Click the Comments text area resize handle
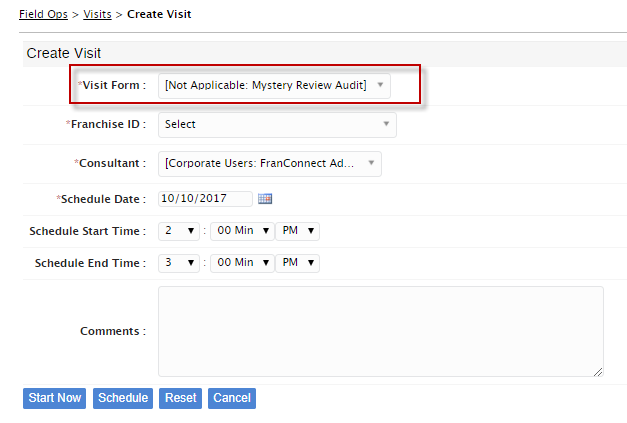Image resolution: width=627 pixels, height=423 pixels. point(598,372)
